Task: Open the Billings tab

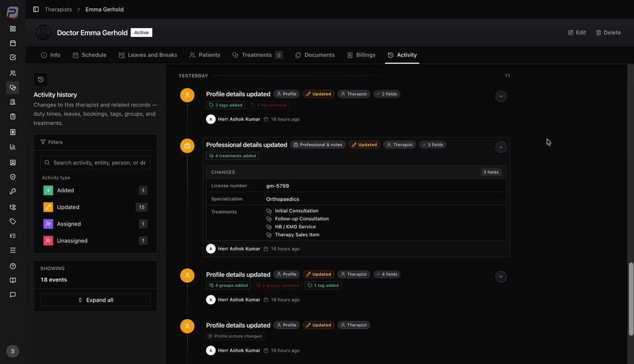Action: click(x=361, y=55)
